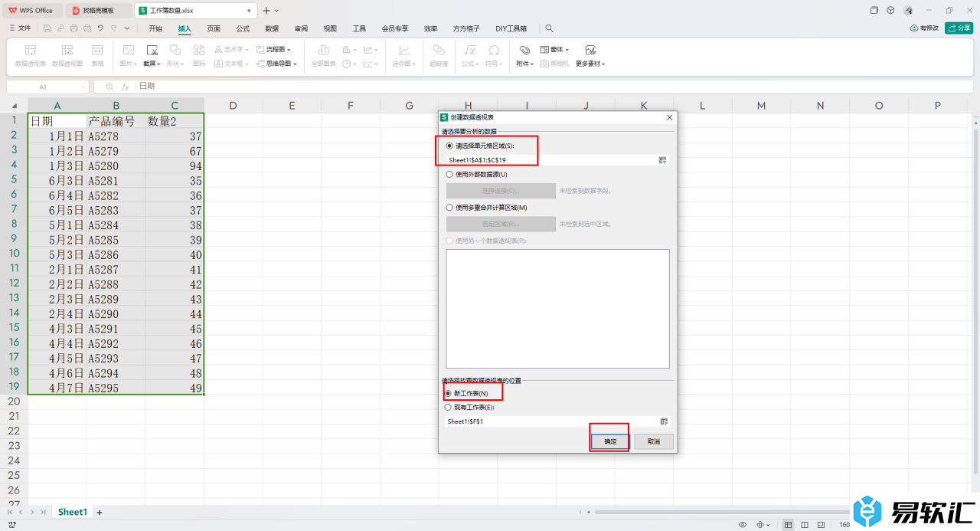Click the 确定 OK button
Screen dimensions: 980x531
pos(609,441)
